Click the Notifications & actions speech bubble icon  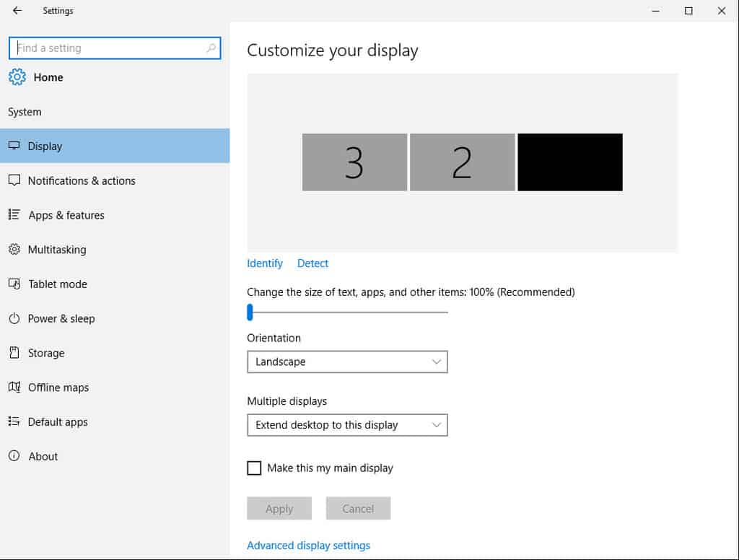[x=14, y=180]
